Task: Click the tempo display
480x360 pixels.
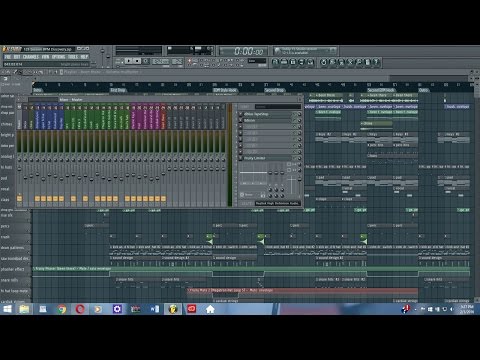Action: [160, 61]
